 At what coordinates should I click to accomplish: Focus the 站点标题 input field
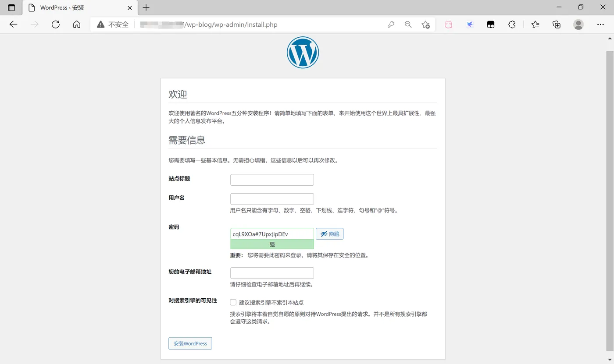point(272,180)
